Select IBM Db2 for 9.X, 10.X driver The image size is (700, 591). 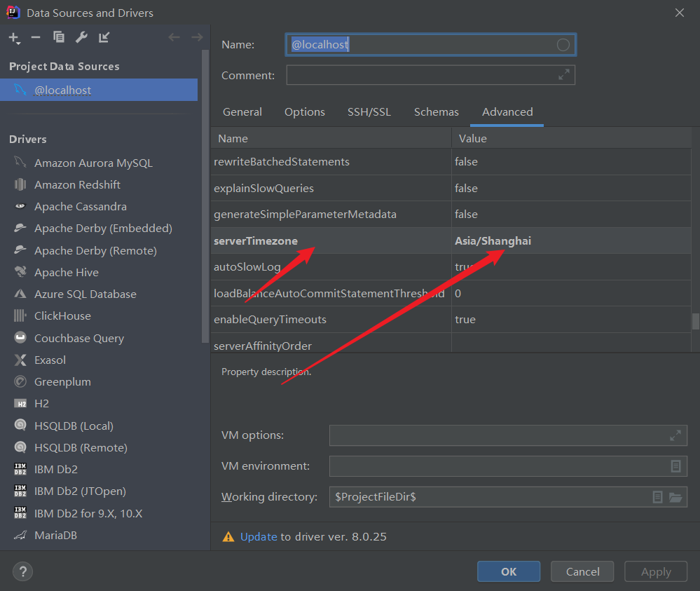coord(88,514)
